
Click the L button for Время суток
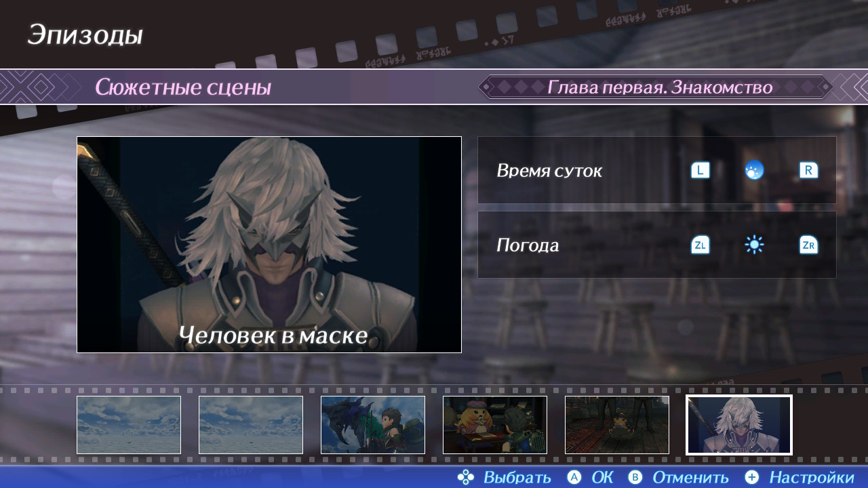(x=700, y=170)
